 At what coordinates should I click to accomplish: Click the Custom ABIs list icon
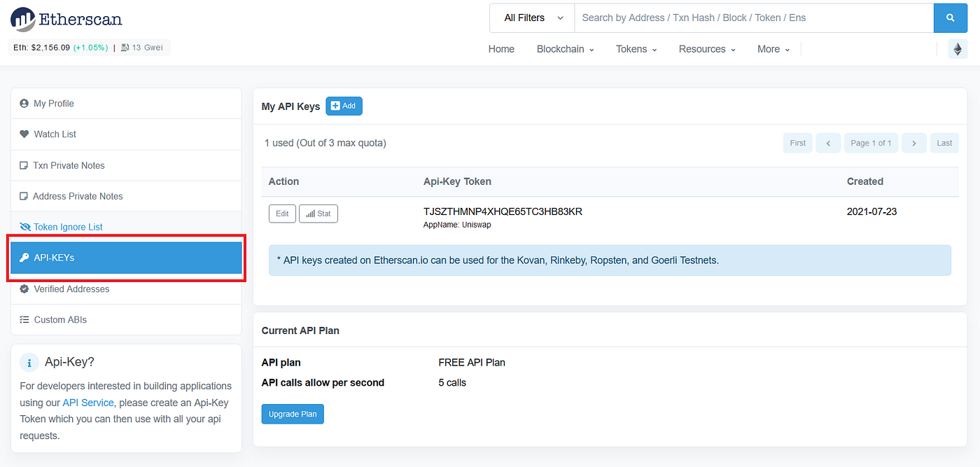(x=24, y=319)
